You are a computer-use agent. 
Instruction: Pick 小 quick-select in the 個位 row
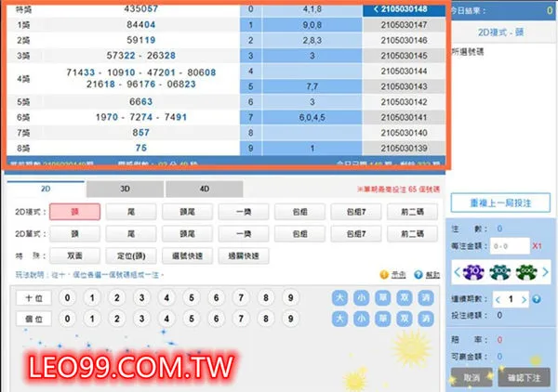(361, 319)
